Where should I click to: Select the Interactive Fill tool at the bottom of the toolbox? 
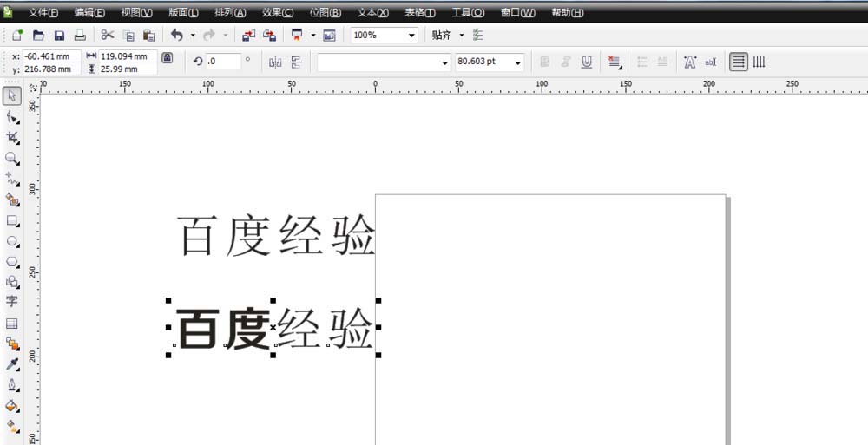tap(12, 426)
